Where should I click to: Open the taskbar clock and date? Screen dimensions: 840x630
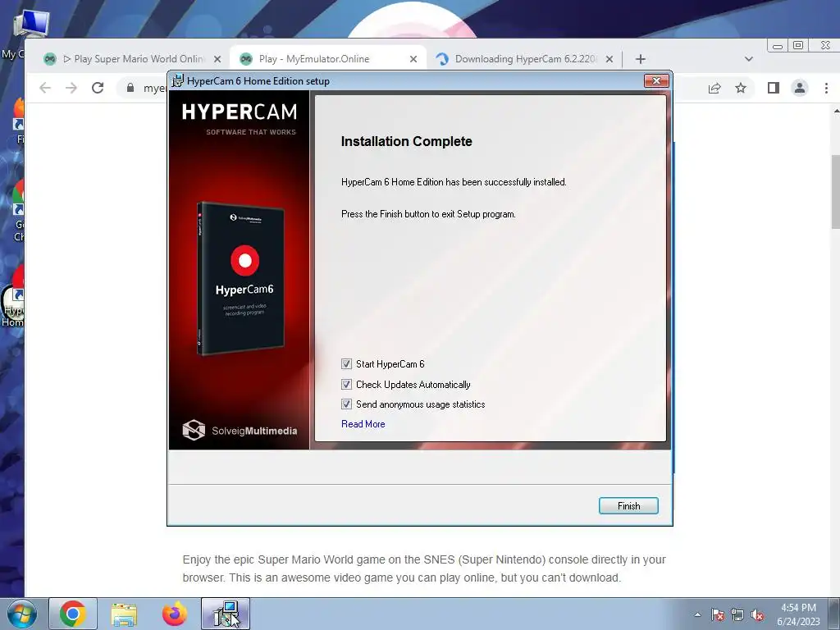click(x=798, y=614)
